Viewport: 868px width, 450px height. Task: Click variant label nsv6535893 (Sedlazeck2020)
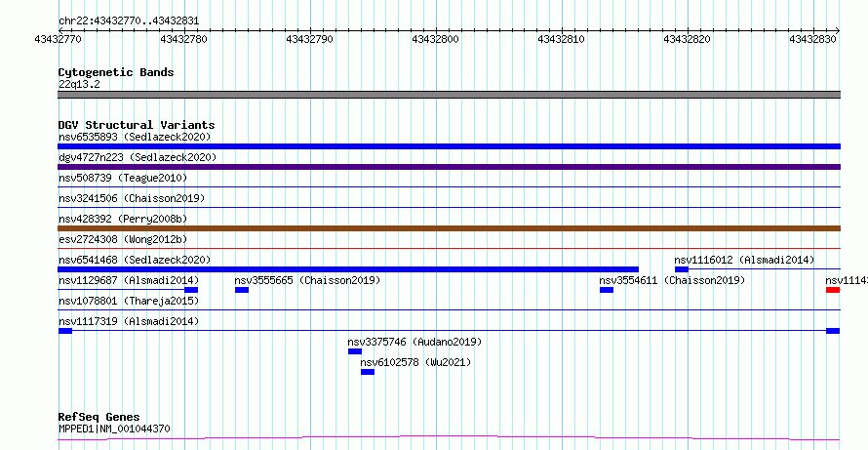click(135, 137)
